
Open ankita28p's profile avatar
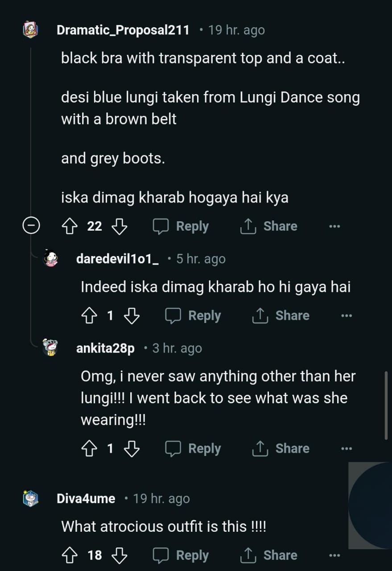(50, 348)
